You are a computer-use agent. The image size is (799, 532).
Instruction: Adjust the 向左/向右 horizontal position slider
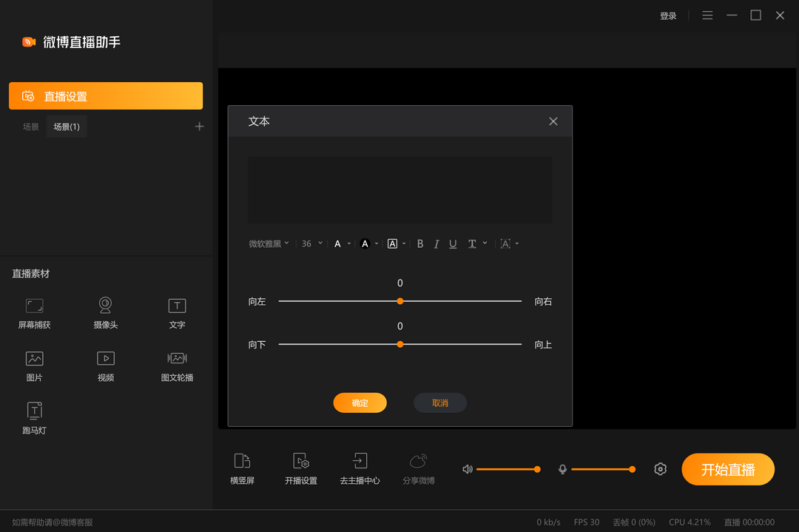pyautogui.click(x=400, y=301)
